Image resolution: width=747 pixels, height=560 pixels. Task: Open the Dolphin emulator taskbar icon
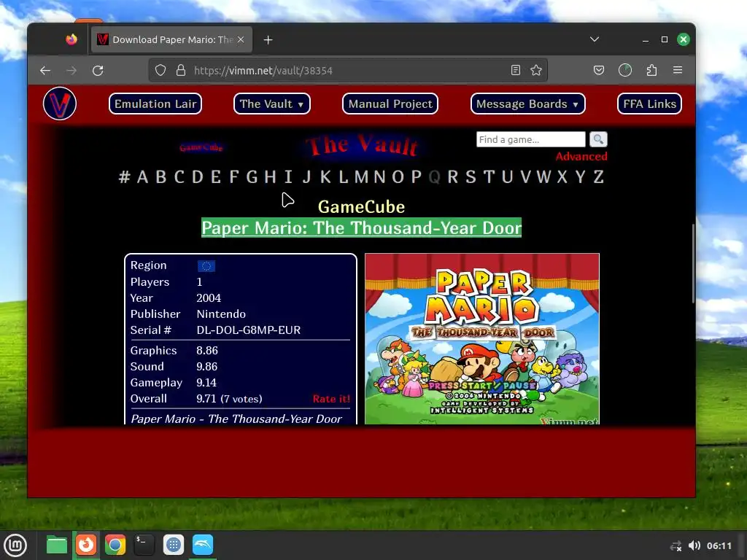[x=203, y=545]
